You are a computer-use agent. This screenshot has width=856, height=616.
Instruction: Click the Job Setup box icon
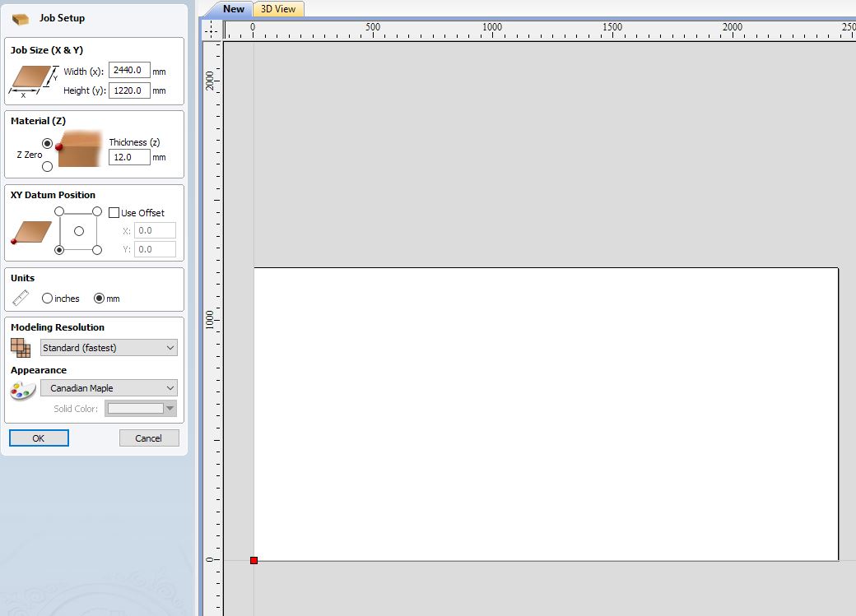(21, 19)
